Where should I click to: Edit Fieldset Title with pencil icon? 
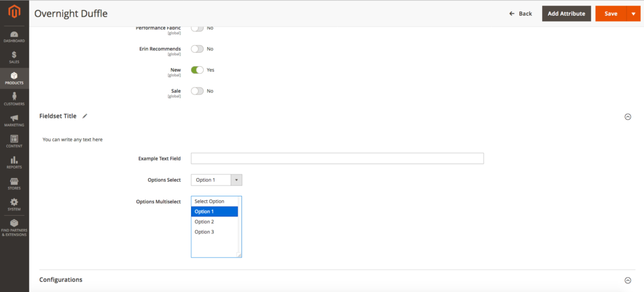click(85, 116)
